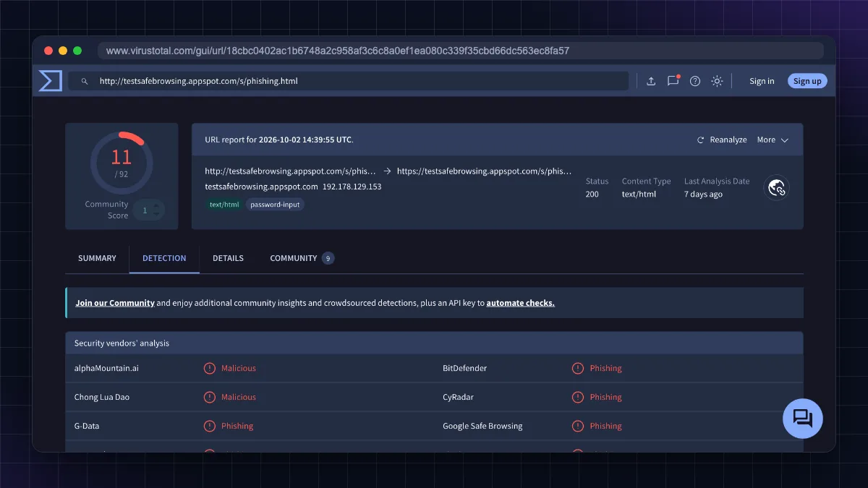Image resolution: width=868 pixels, height=488 pixels.
Task: Click the Google Safe Browsing vendor name
Action: pos(482,426)
